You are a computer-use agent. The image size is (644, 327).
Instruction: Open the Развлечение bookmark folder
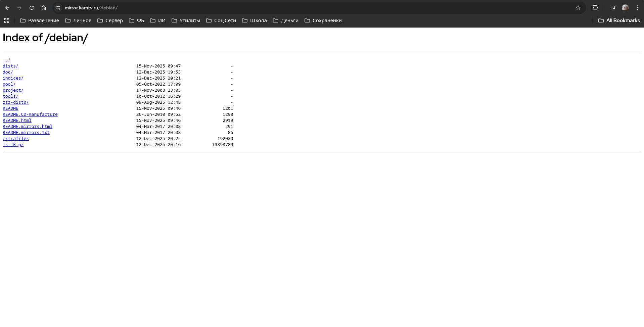(40, 20)
